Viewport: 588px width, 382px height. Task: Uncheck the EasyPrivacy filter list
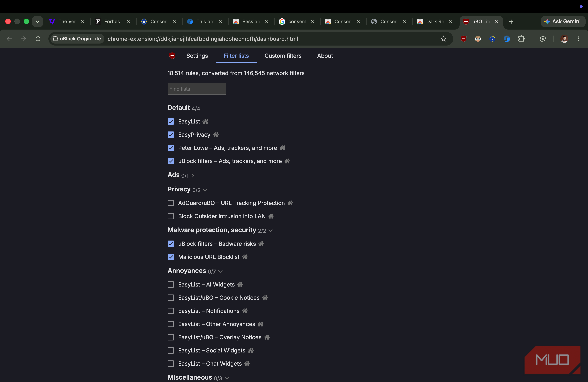click(x=171, y=134)
